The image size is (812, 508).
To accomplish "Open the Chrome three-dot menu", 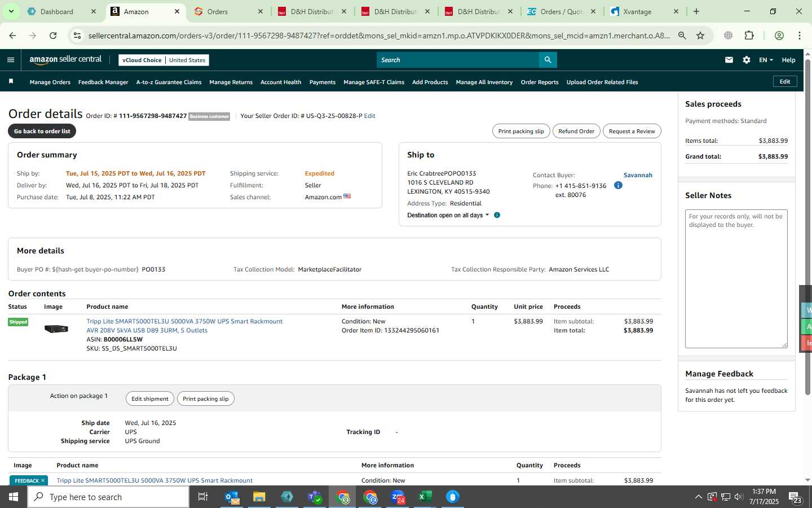I will click(x=800, y=36).
